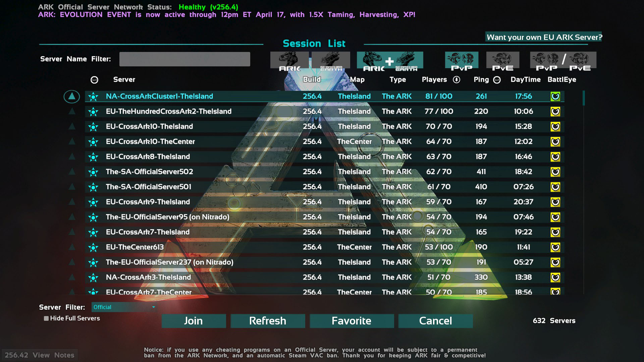Click the '81 / 100' players value
The image size is (644, 362).
(439, 96)
